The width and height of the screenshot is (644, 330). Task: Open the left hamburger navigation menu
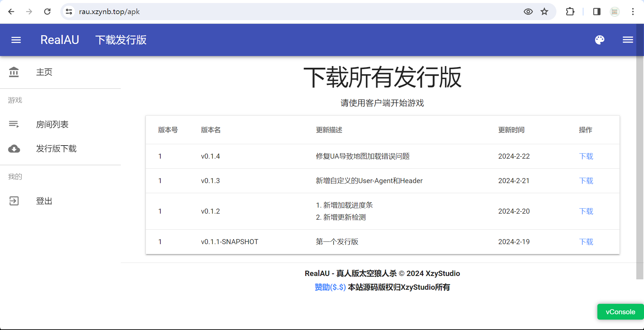coord(16,40)
